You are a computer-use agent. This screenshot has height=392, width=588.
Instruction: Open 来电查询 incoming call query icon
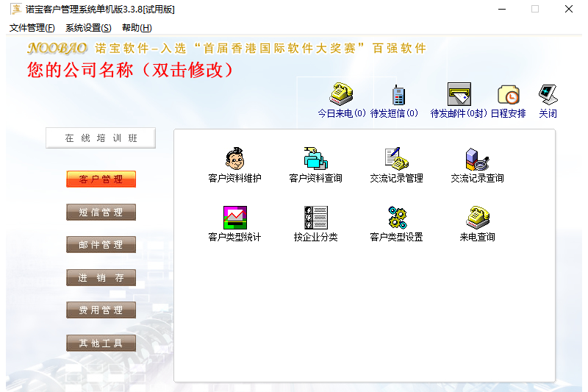[478, 218]
